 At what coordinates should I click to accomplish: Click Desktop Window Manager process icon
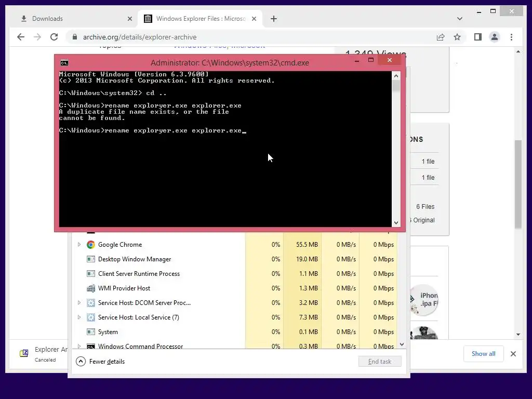click(90, 259)
